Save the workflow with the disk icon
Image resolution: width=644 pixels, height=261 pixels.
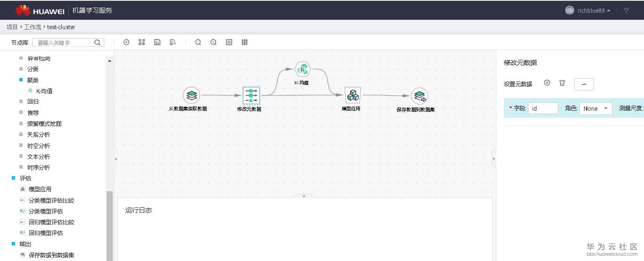click(158, 42)
